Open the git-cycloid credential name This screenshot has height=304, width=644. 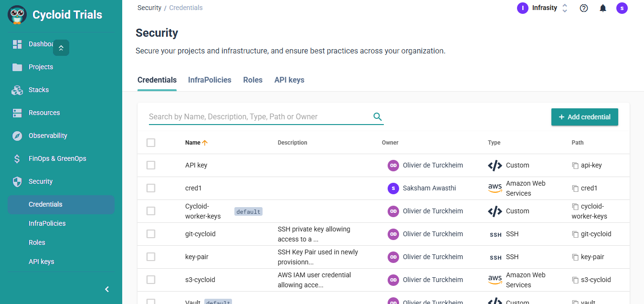coord(201,234)
